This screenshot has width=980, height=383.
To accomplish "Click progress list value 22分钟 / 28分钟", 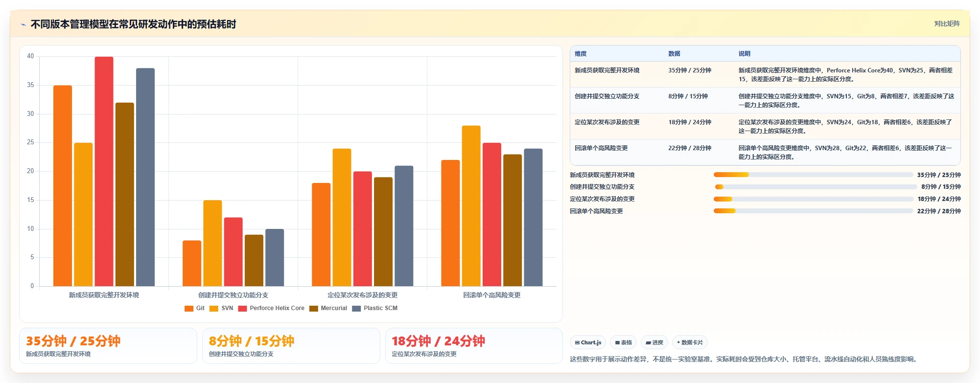I will (939, 211).
